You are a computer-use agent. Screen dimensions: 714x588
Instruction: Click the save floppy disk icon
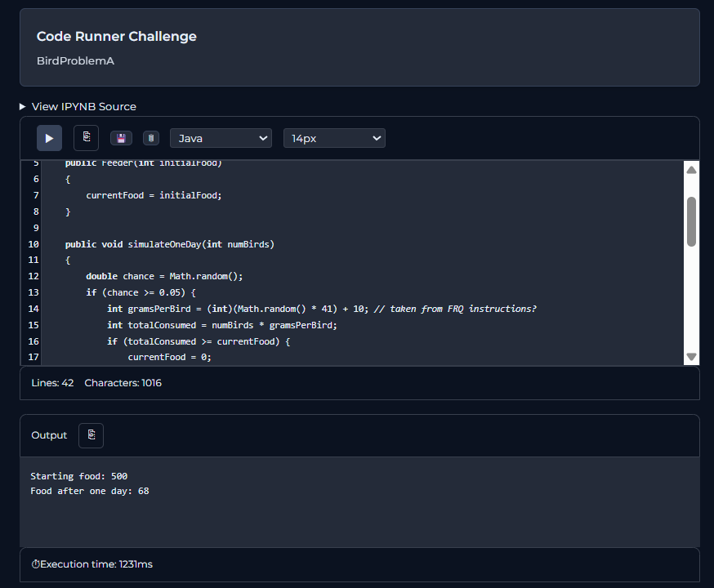coord(121,139)
